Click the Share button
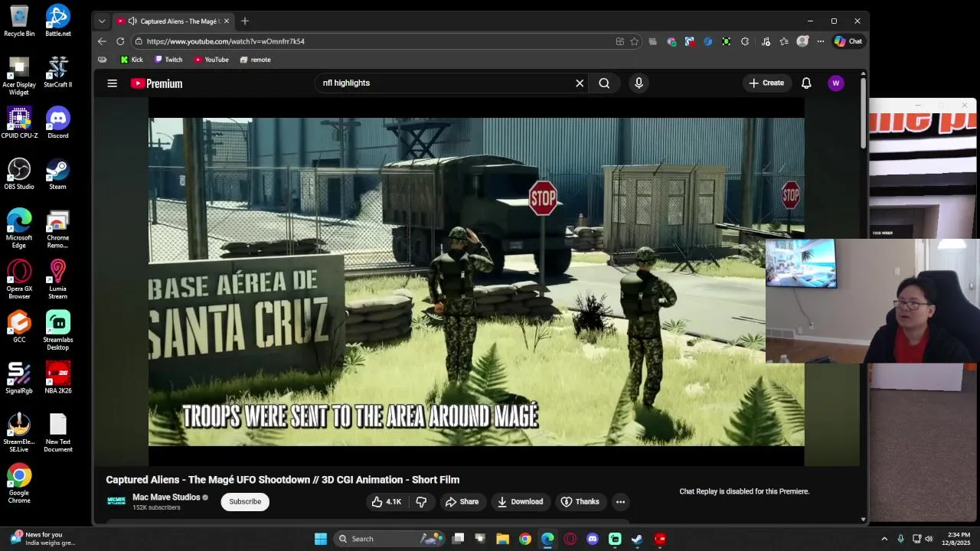980x551 pixels. (x=462, y=502)
